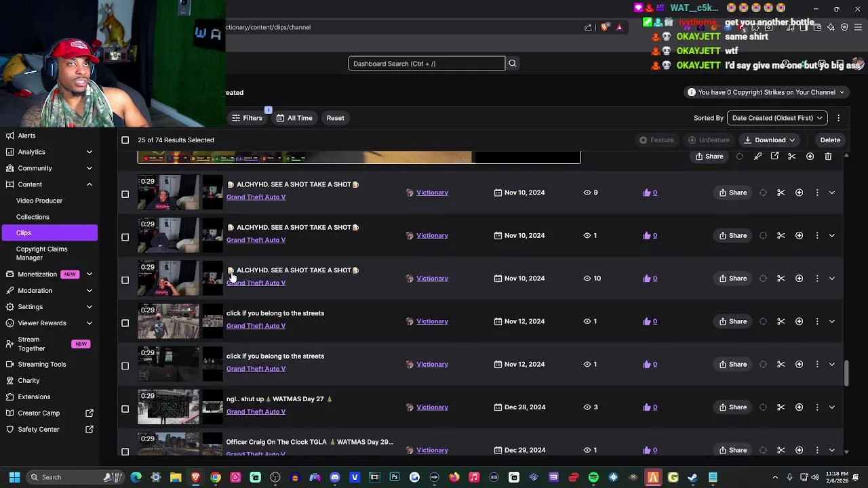Click the Reset filters button
The image size is (868, 488).
335,118
